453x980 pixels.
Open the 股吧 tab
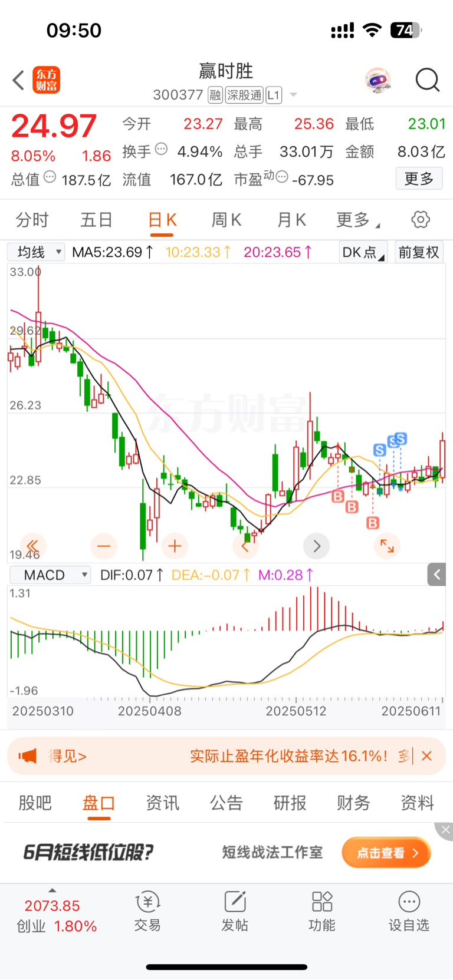coord(35,803)
